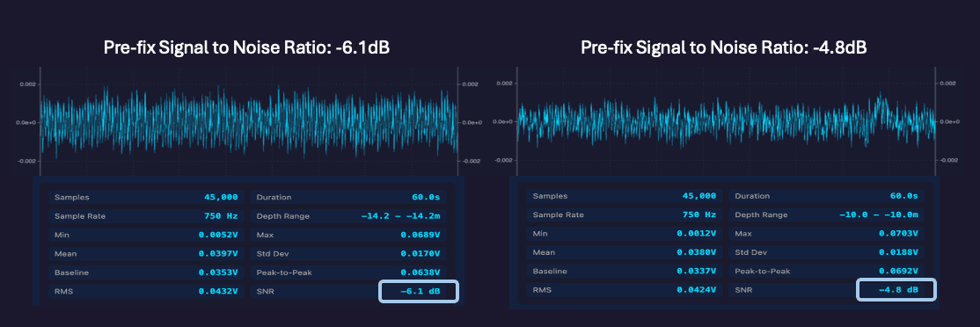Select the Peak-to-Peak value 0.0638V

coord(420,272)
